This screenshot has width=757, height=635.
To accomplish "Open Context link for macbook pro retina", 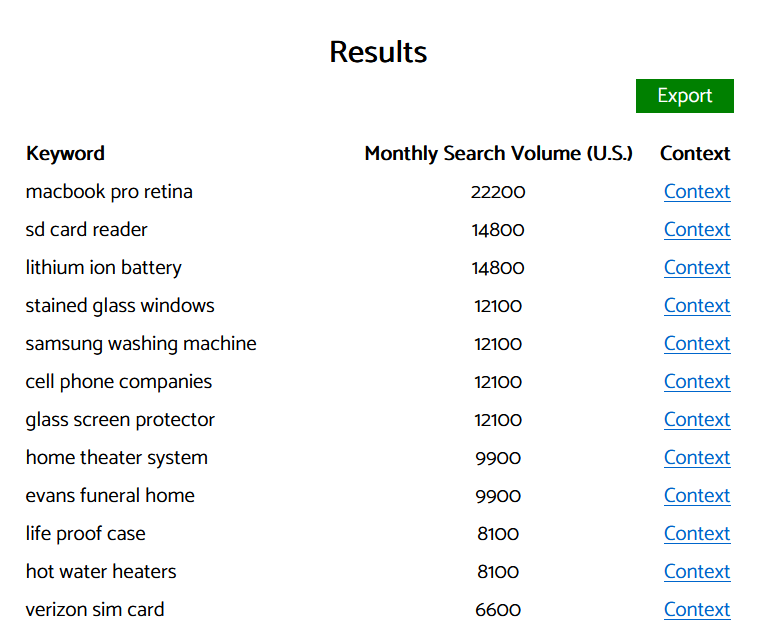I will pyautogui.click(x=696, y=192).
